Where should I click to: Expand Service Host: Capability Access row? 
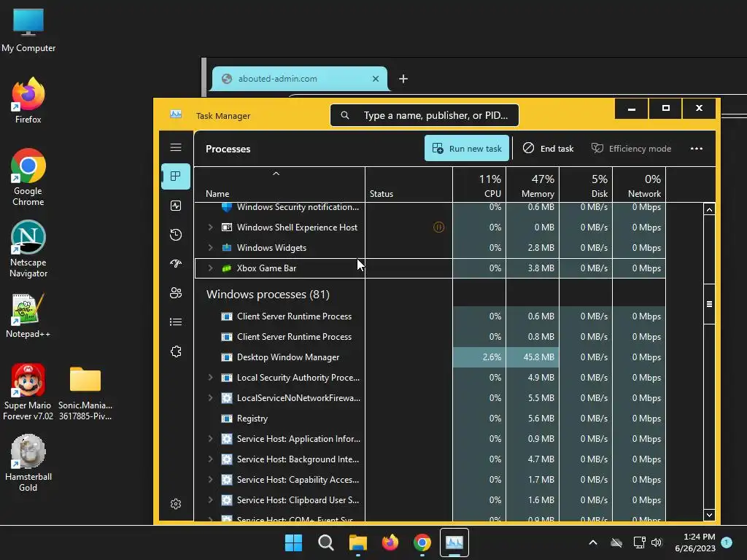tap(210, 480)
